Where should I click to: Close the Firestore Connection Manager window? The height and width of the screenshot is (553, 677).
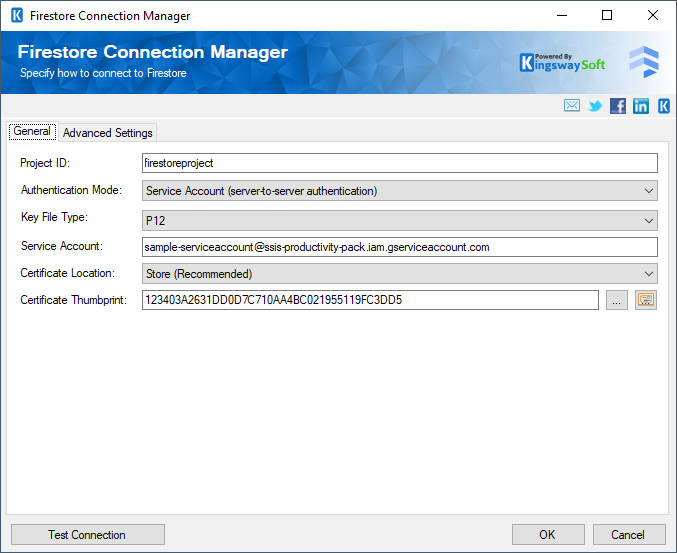653,16
